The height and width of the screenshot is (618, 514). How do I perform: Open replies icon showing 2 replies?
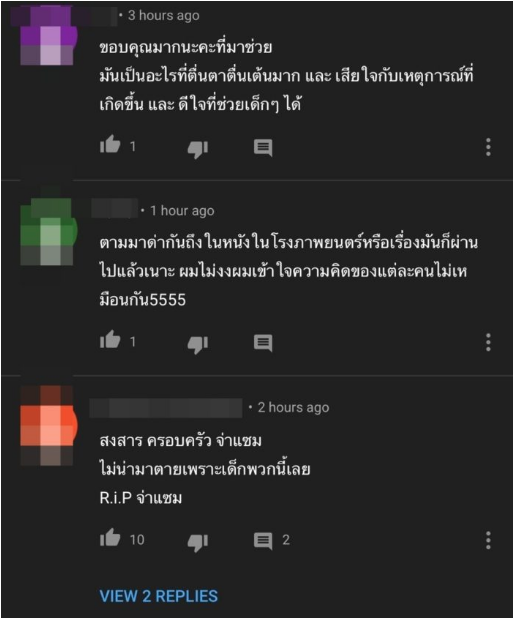click(x=263, y=541)
